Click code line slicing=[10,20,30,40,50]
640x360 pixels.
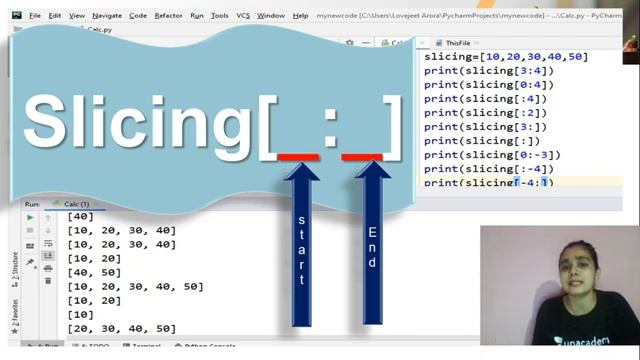click(506, 57)
